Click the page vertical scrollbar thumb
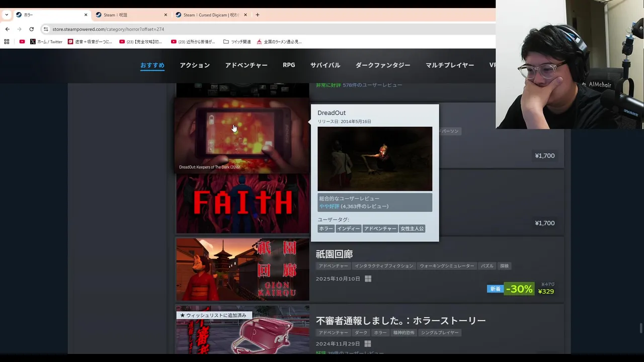Screen dimensions: 644x362 (640, 328)
